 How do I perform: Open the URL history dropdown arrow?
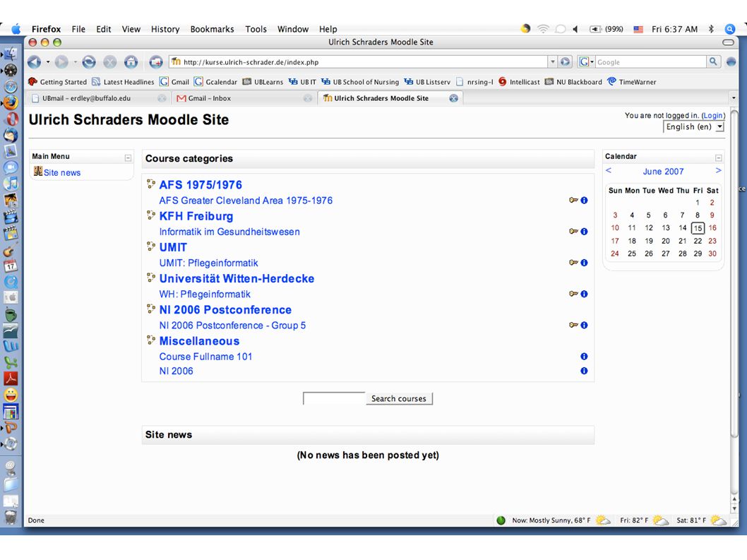point(553,61)
